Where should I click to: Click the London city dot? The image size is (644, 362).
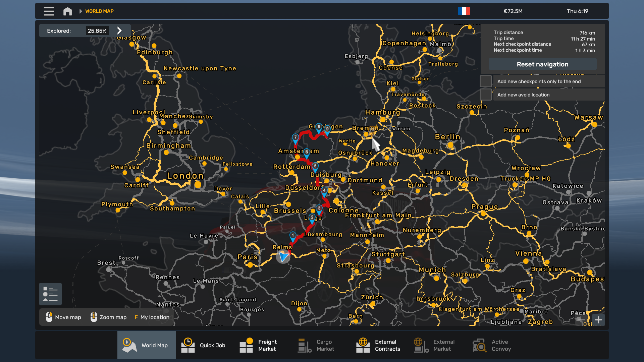pyautogui.click(x=198, y=185)
